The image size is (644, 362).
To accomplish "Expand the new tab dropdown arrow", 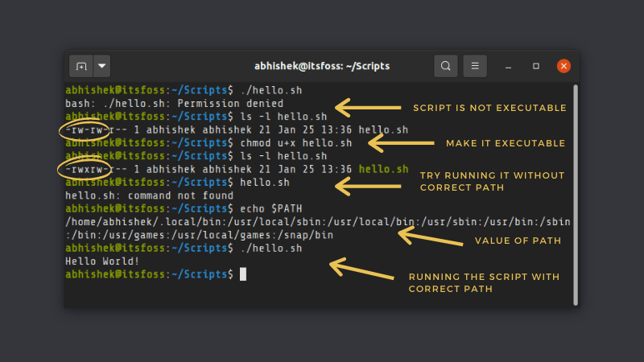I will [102, 66].
